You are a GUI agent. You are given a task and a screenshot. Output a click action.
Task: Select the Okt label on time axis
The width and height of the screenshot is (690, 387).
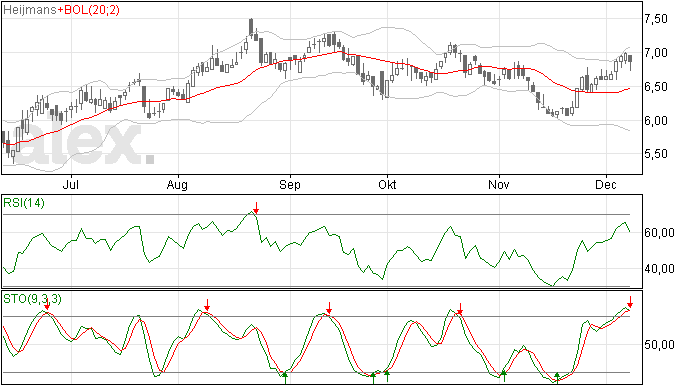tap(387, 184)
